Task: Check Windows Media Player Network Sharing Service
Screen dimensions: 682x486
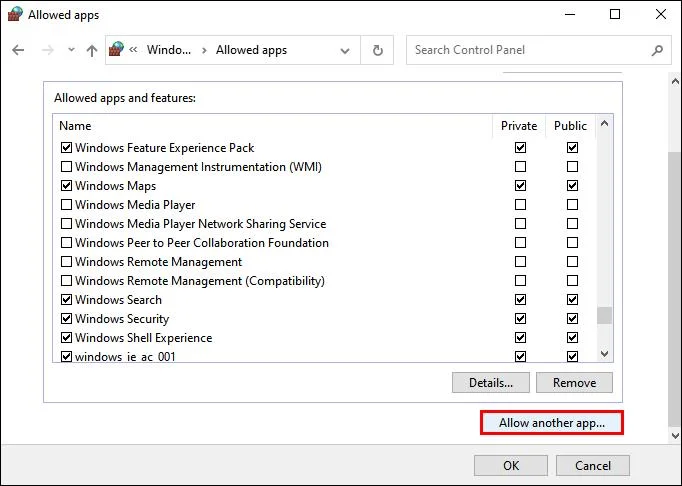Action: click(66, 224)
